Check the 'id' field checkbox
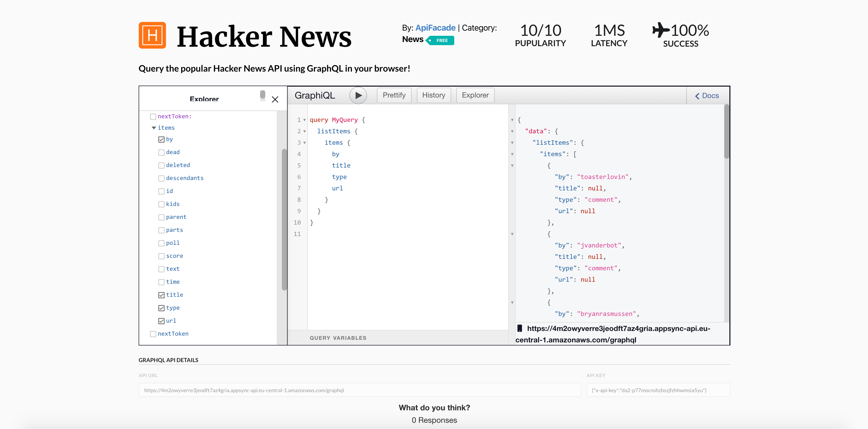 161,191
